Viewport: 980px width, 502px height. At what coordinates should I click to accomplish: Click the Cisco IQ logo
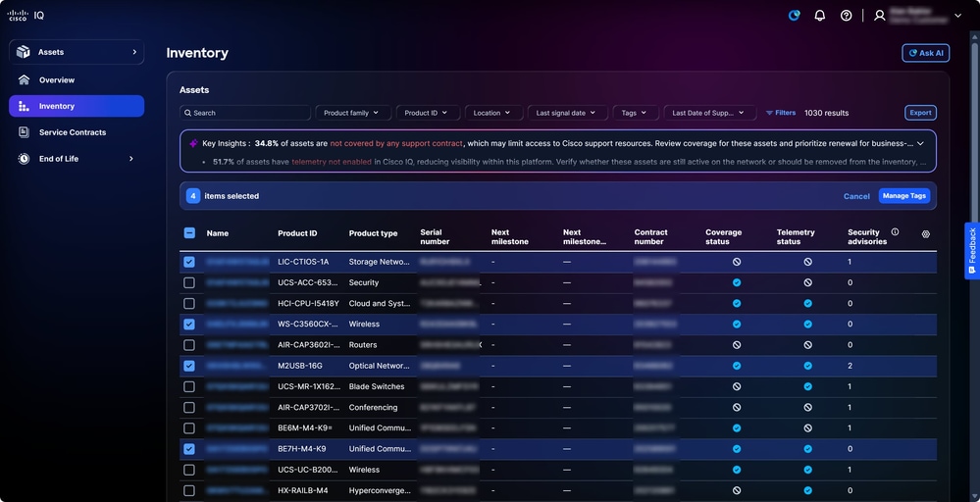[x=26, y=16]
